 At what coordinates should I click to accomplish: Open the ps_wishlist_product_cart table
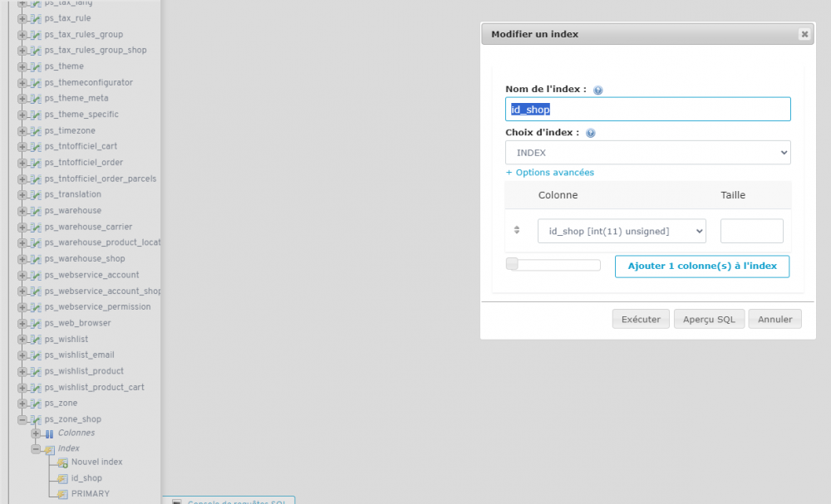[x=95, y=388]
